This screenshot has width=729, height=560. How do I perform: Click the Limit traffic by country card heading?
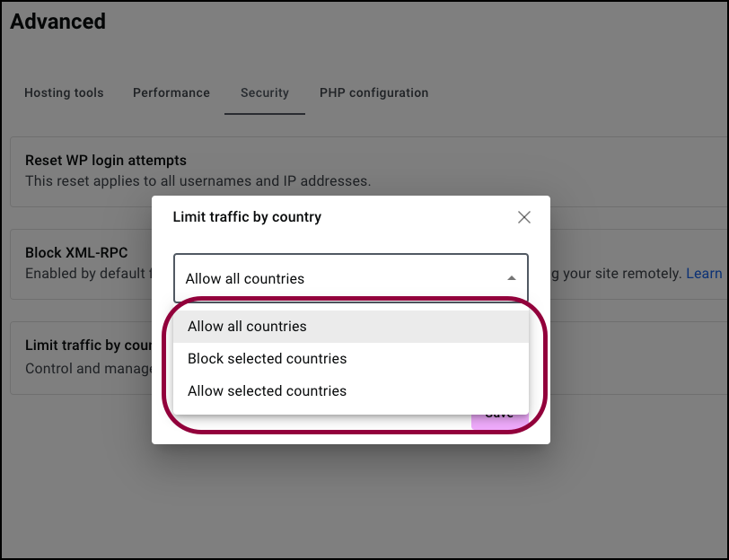click(88, 346)
